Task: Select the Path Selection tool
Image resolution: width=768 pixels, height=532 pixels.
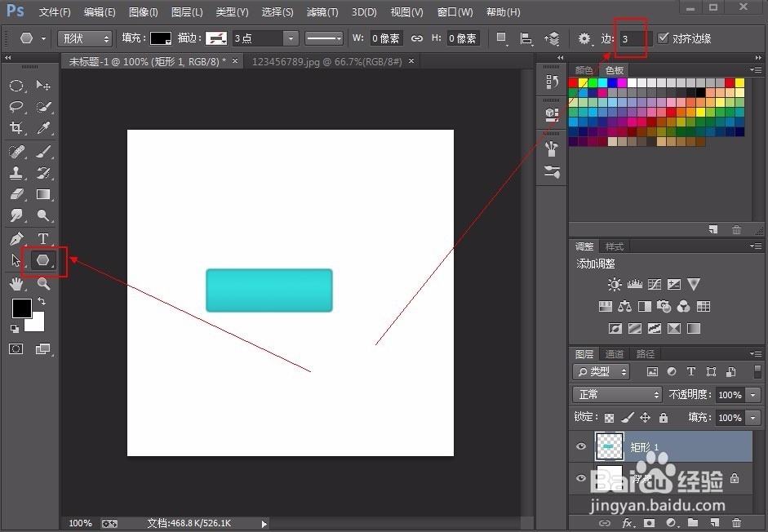Action: tap(16, 260)
